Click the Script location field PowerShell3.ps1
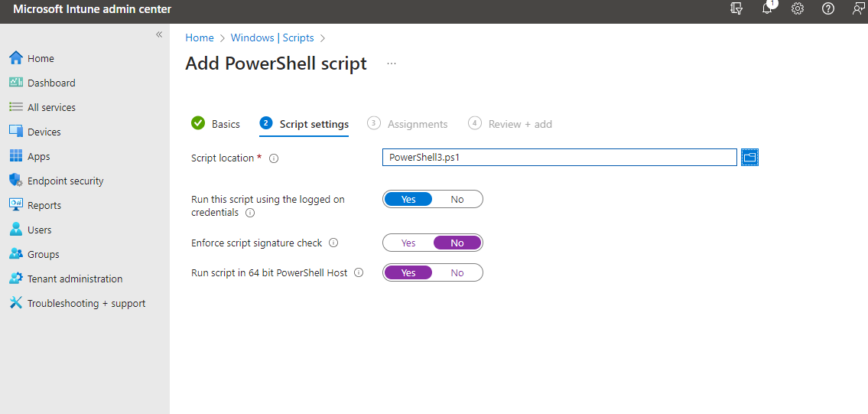Image resolution: width=868 pixels, height=414 pixels. (560, 158)
